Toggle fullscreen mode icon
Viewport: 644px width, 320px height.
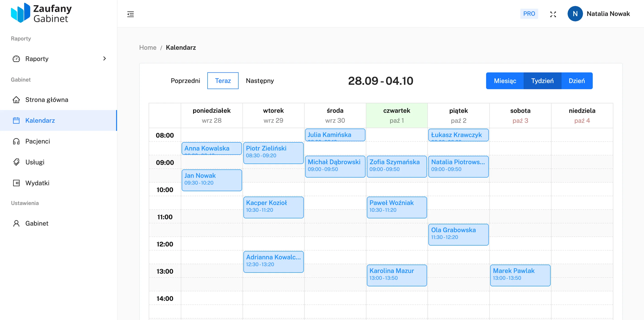click(x=553, y=14)
